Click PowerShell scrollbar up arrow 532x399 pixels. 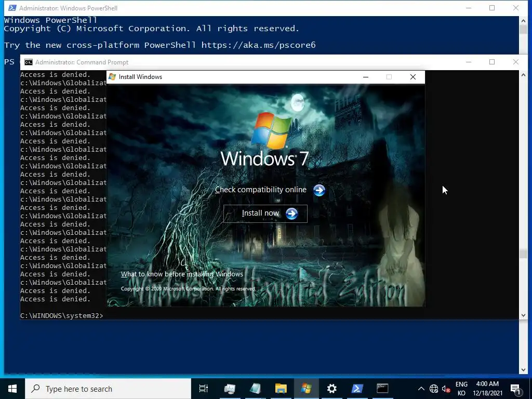pyautogui.click(x=523, y=20)
